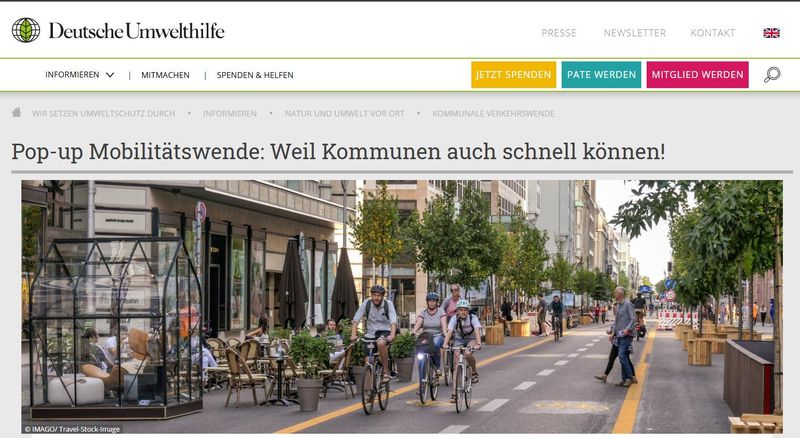800x438 pixels.
Task: Follow the Kommunale Verkehrswende breadcrumb
Action: (x=493, y=113)
